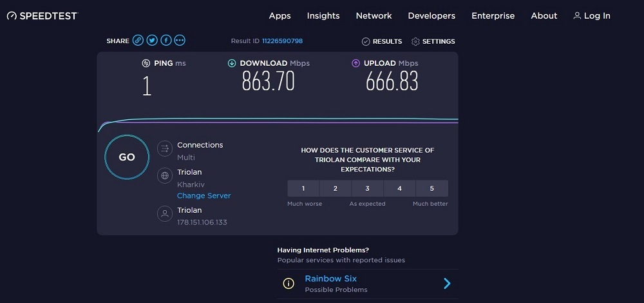
Task: Open the Enterprise menu
Action: tap(493, 15)
